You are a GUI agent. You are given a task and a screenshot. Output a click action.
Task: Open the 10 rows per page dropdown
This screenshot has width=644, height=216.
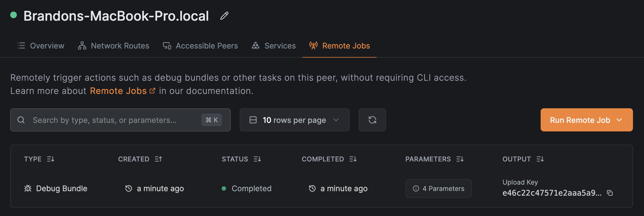pyautogui.click(x=294, y=120)
